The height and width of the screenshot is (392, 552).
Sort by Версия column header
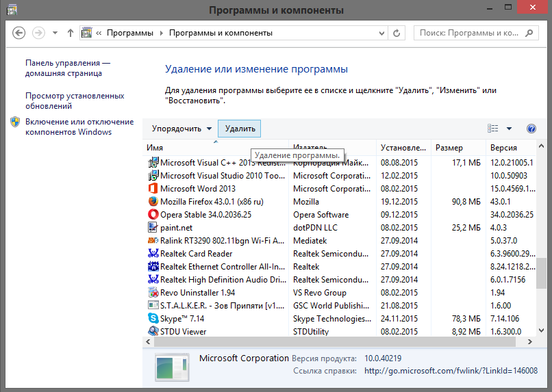512,148
